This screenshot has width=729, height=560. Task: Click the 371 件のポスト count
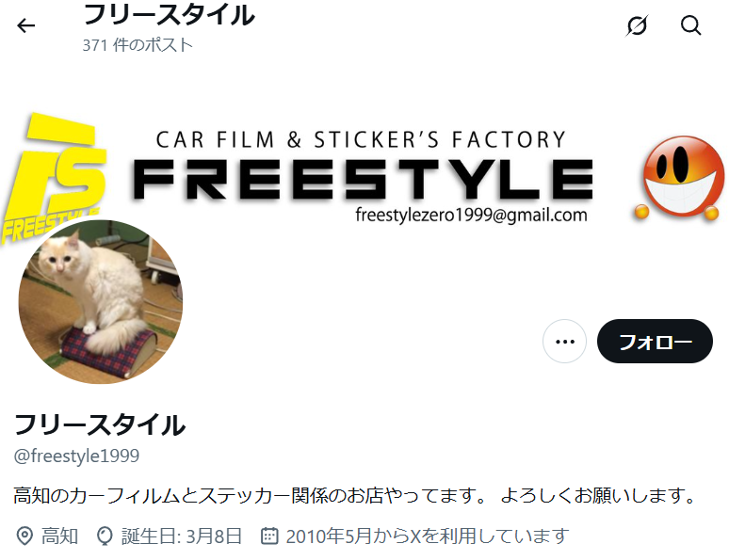point(138,45)
